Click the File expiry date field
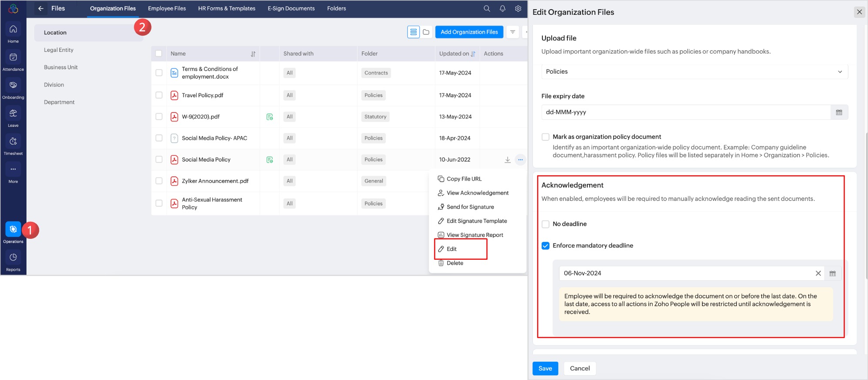Screen dimensions: 868x380 click(x=686, y=112)
